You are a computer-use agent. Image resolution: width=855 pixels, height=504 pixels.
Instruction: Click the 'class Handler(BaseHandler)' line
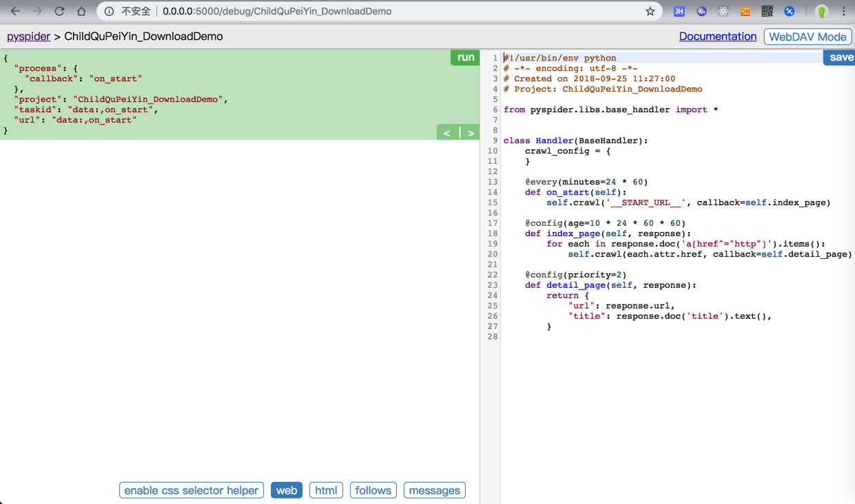575,140
